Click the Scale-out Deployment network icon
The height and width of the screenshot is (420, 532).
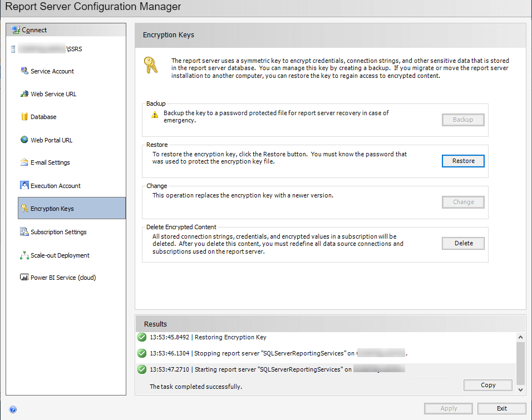tap(24, 255)
